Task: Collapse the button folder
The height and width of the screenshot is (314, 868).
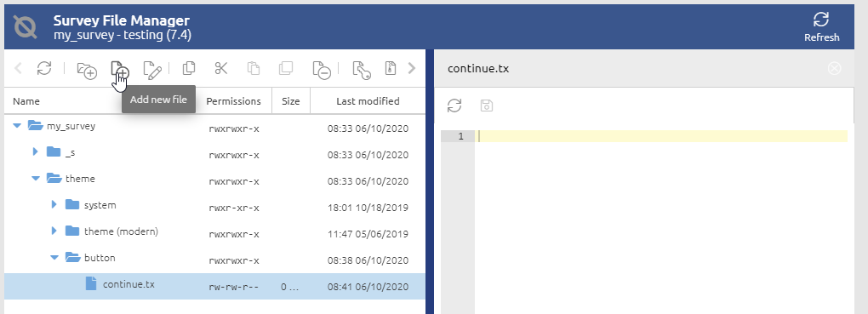Action: [54, 257]
